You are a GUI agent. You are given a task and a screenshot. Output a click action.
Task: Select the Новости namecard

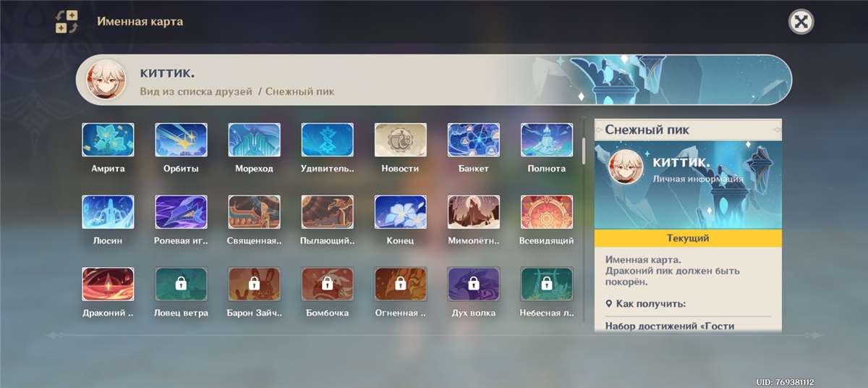[x=400, y=140]
